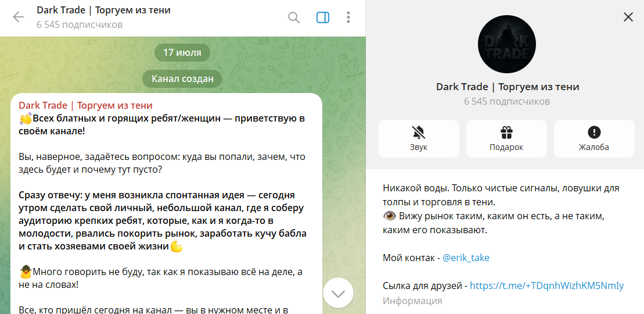
Task: Click the flexed bicep emoji in message
Action: [x=177, y=247]
